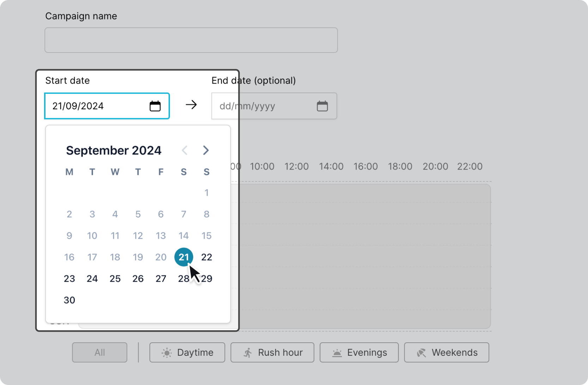The height and width of the screenshot is (385, 588).
Task: Pick 22 September in calendar
Action: tap(207, 257)
